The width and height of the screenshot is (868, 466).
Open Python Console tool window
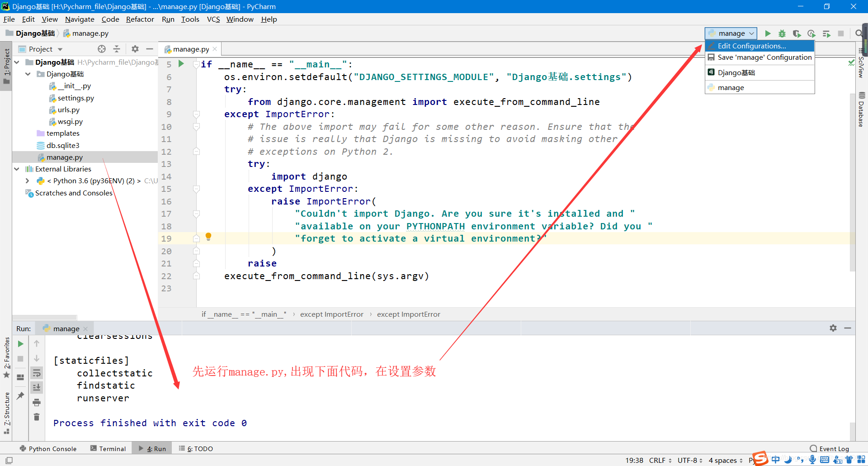point(48,448)
